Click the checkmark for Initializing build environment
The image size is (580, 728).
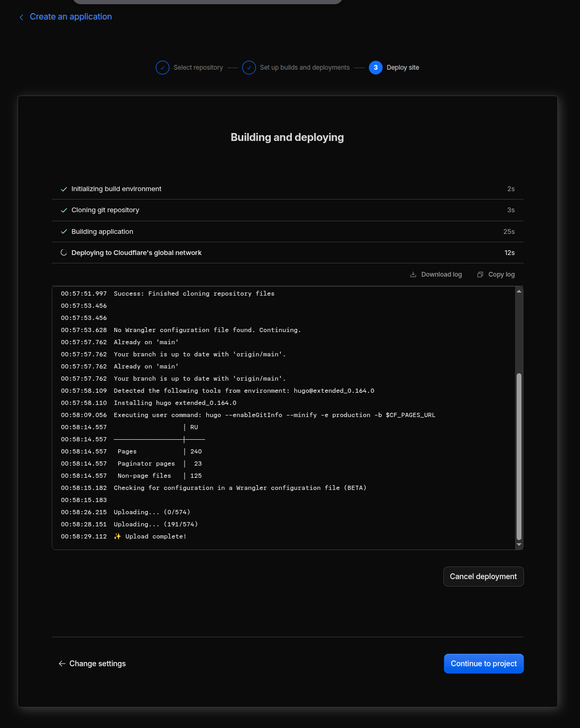coord(64,189)
